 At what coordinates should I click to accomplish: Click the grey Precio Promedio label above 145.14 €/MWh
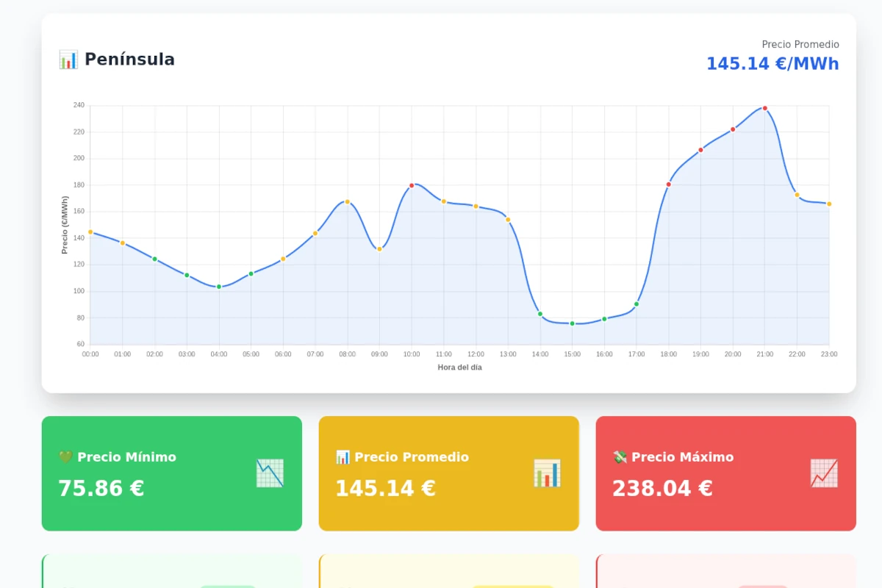[800, 45]
